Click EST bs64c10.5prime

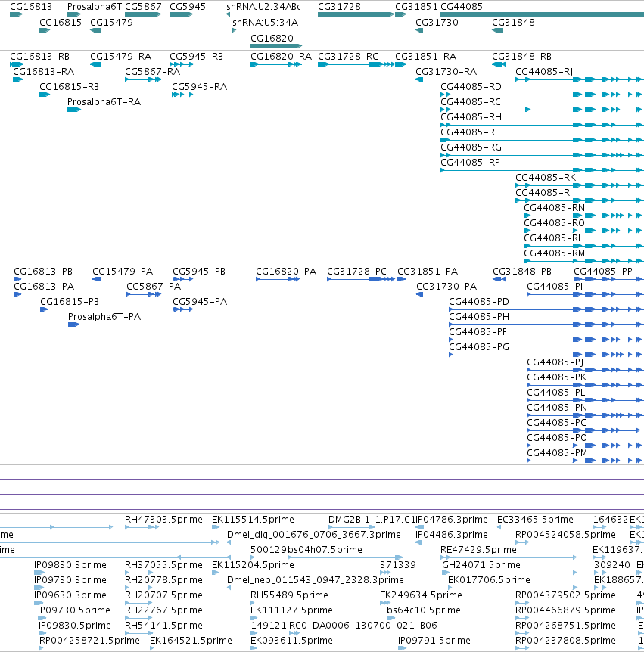pyautogui.click(x=424, y=610)
